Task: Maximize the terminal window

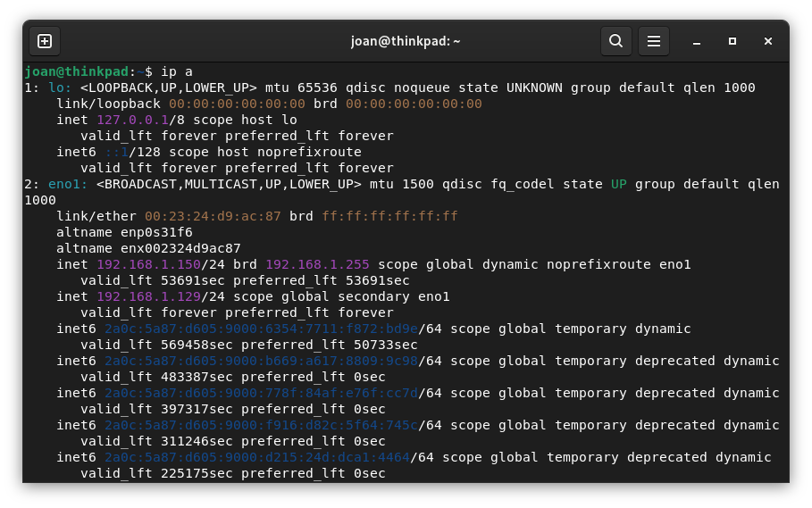Action: [x=732, y=41]
